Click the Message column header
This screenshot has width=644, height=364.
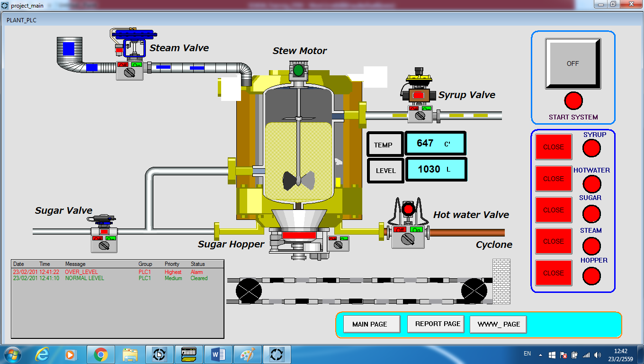coord(75,264)
